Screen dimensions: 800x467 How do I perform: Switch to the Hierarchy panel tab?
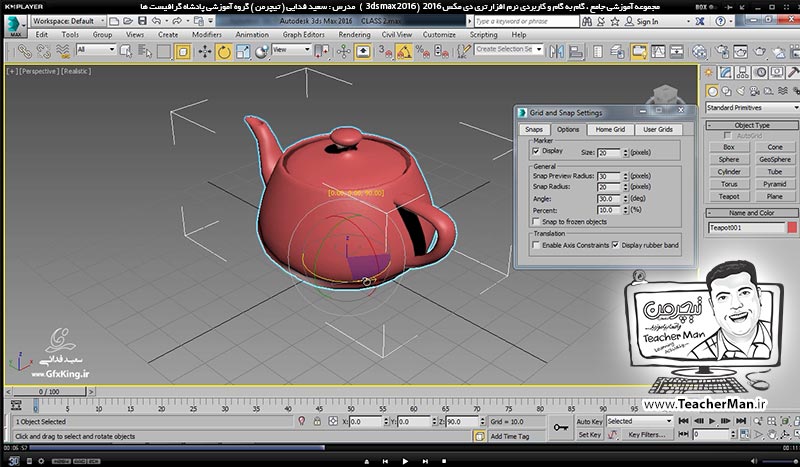coord(742,72)
